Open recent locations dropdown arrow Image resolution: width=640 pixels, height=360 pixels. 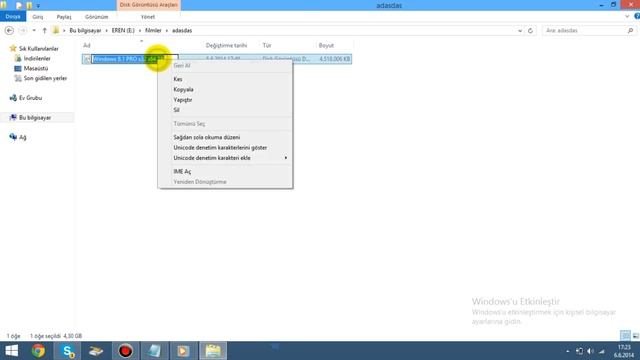pyautogui.click(x=34, y=31)
